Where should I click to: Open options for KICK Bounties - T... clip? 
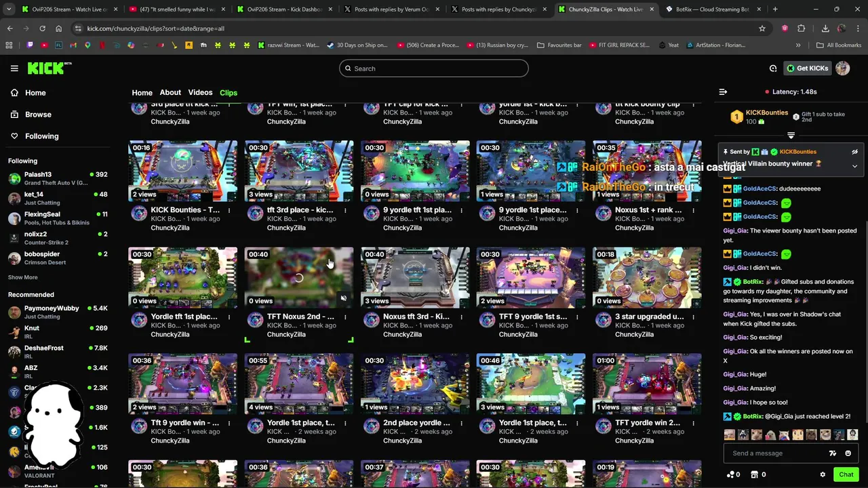[229, 210]
